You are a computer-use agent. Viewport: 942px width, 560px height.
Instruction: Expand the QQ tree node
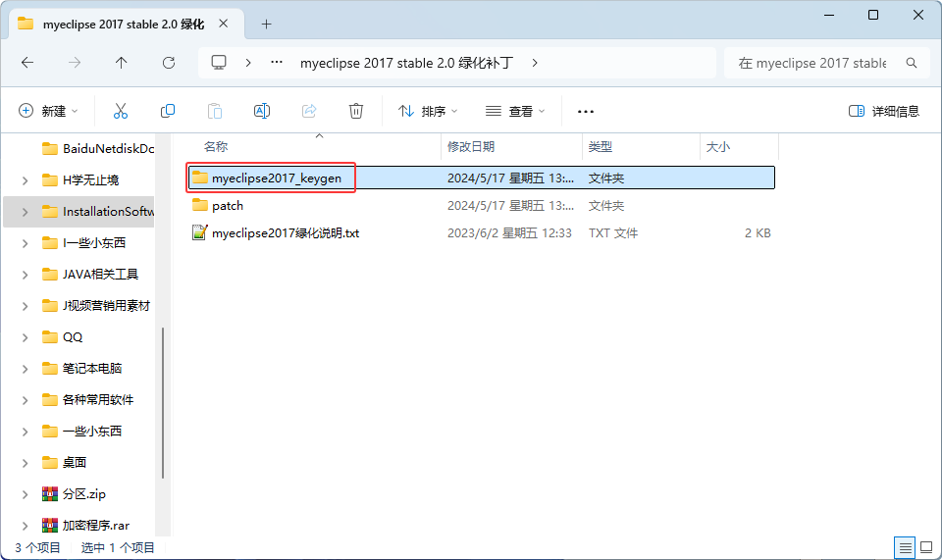26,337
